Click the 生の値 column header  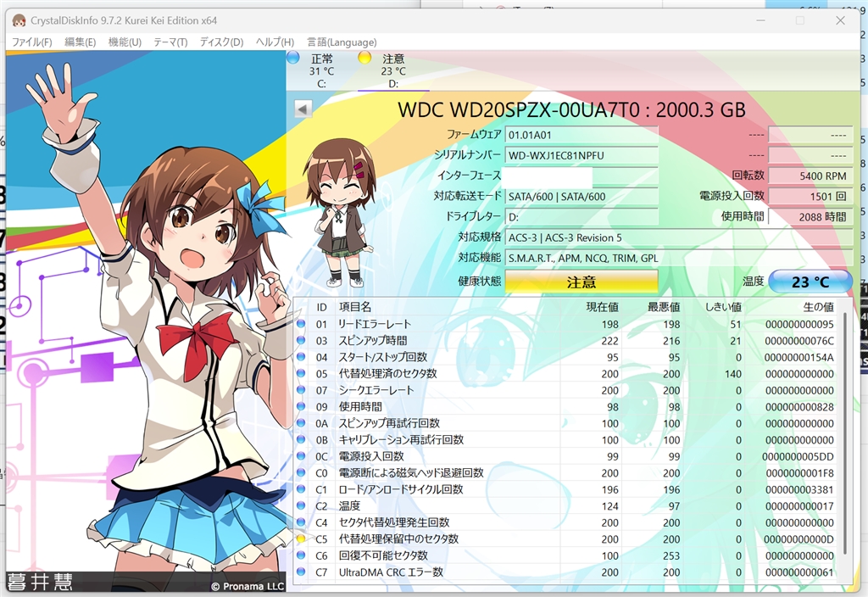click(x=818, y=307)
